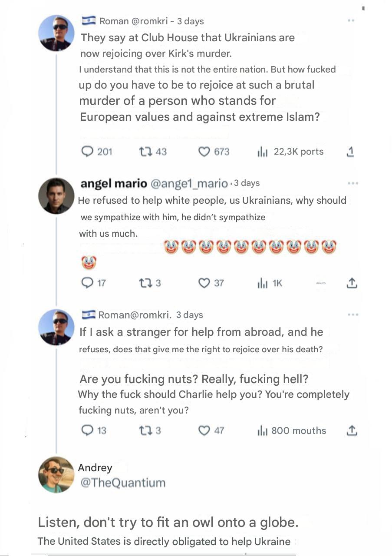Open @TheQuantium profile handle
This screenshot has width=392, height=556.
pos(123,483)
